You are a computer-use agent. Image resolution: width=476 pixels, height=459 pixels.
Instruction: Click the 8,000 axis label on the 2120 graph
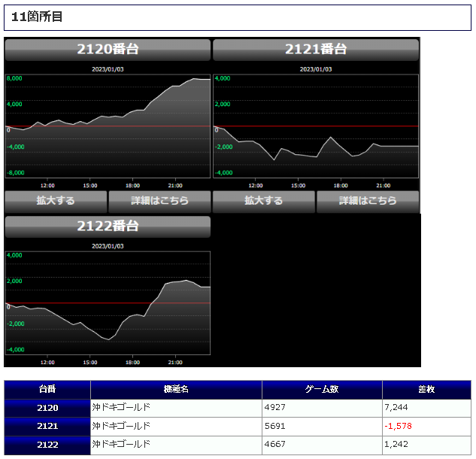point(14,78)
